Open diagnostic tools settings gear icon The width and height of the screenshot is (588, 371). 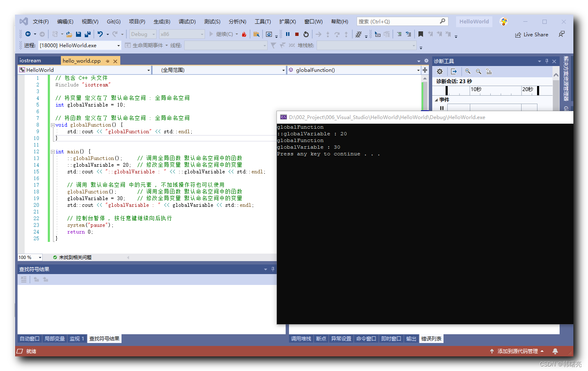[x=440, y=71]
